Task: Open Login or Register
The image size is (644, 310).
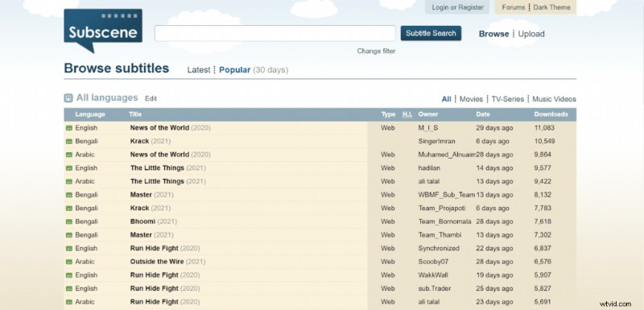Action: [457, 7]
